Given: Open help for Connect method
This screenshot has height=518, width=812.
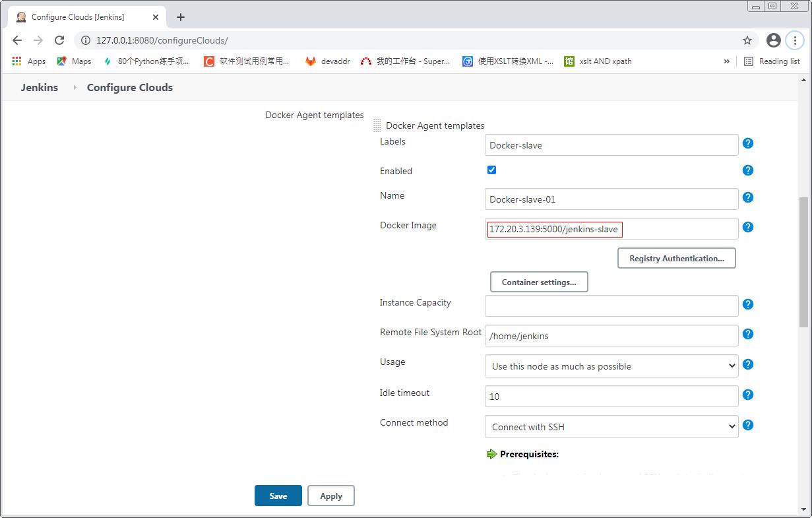Looking at the screenshot, I should (x=748, y=425).
